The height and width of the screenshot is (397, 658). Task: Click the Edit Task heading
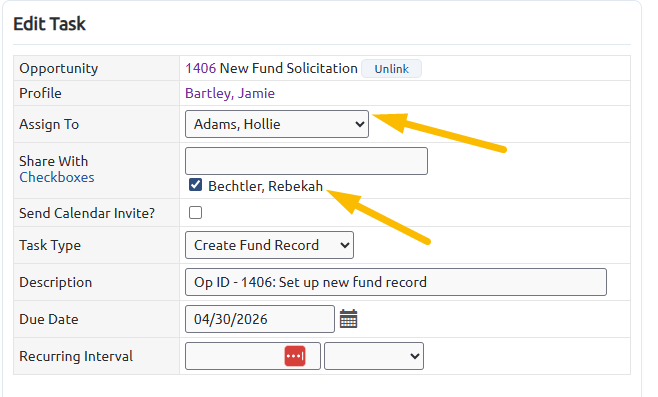point(50,24)
